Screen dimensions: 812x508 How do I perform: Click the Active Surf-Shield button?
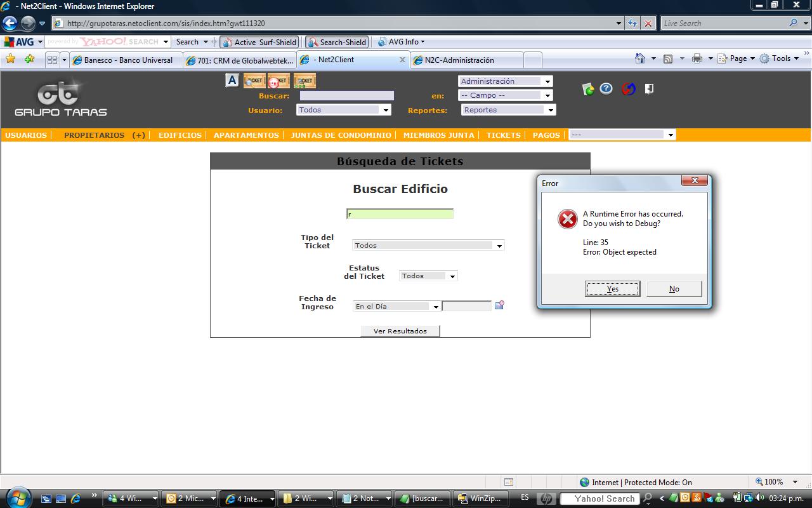click(259, 42)
